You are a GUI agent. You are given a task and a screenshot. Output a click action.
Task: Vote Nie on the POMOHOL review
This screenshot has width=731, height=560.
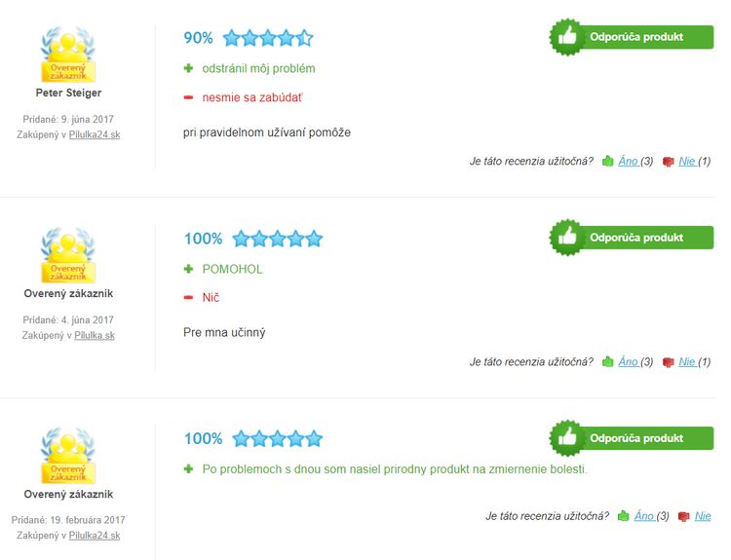coord(687,362)
